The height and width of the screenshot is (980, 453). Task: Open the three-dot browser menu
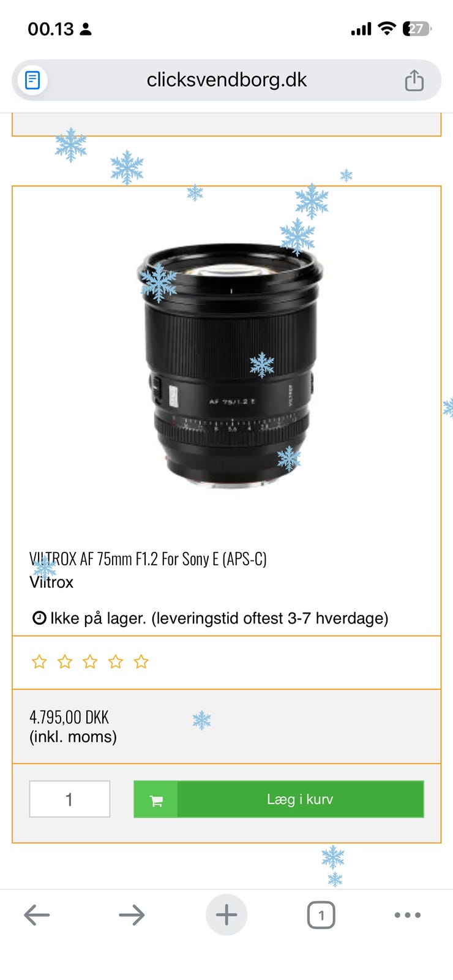click(x=408, y=915)
